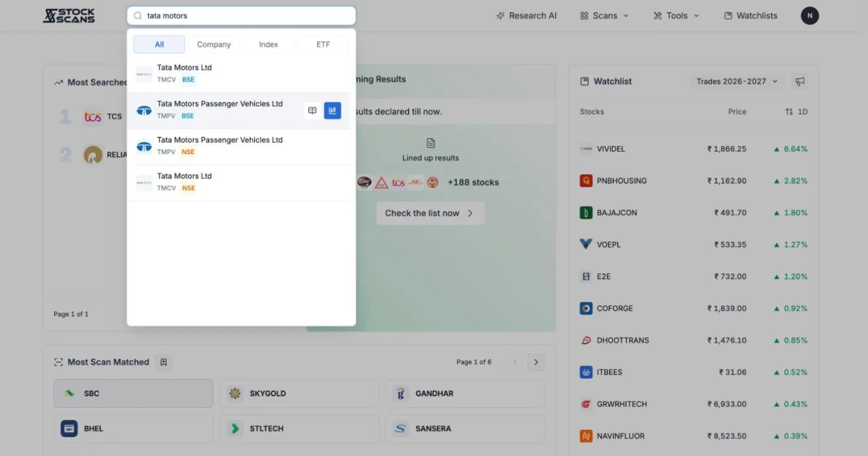Open Watchlists from the top navigation
Screen dimensions: 868x456
(750, 16)
